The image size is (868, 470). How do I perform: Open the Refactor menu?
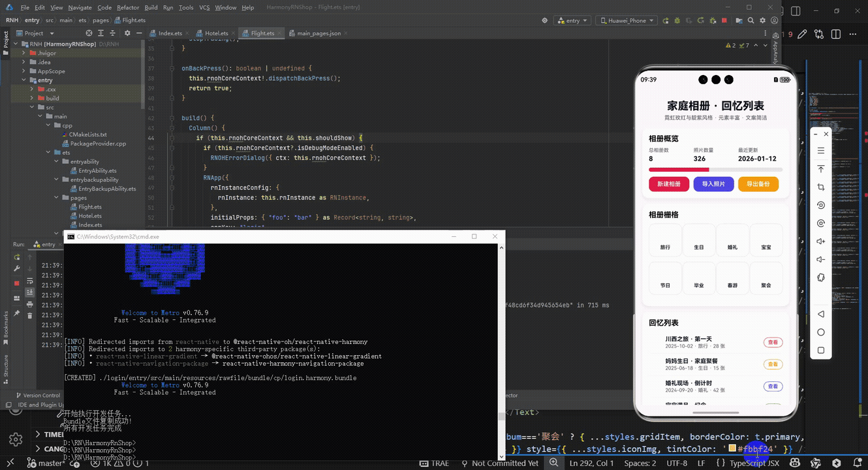pyautogui.click(x=128, y=8)
